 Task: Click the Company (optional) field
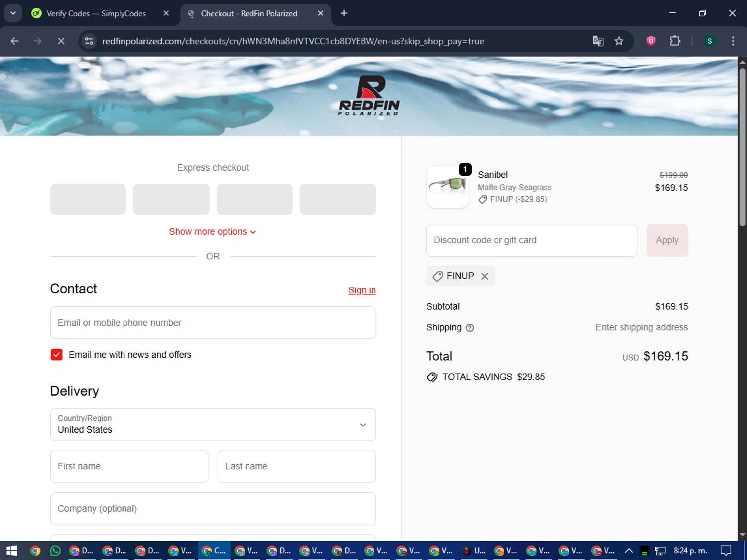point(213,509)
